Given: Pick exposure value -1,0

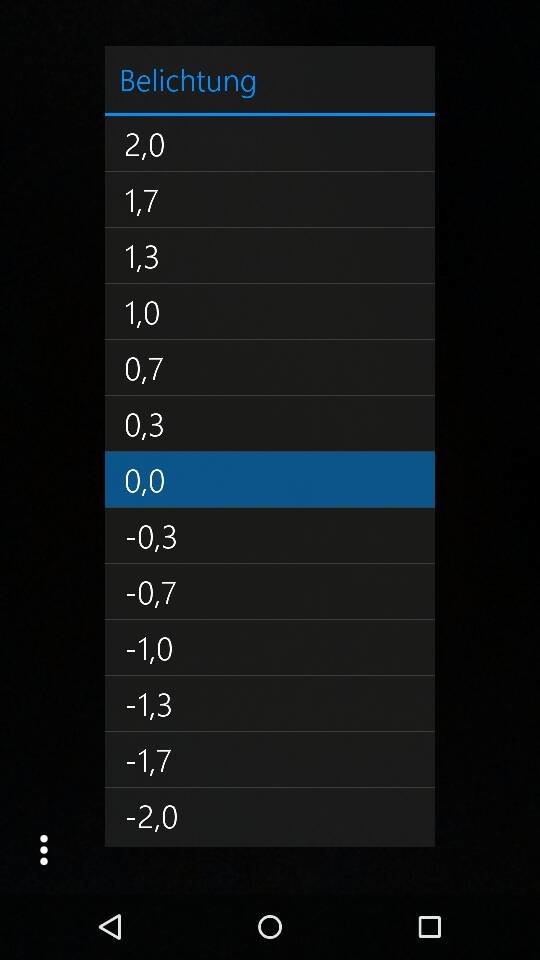Looking at the screenshot, I should (x=270, y=648).
